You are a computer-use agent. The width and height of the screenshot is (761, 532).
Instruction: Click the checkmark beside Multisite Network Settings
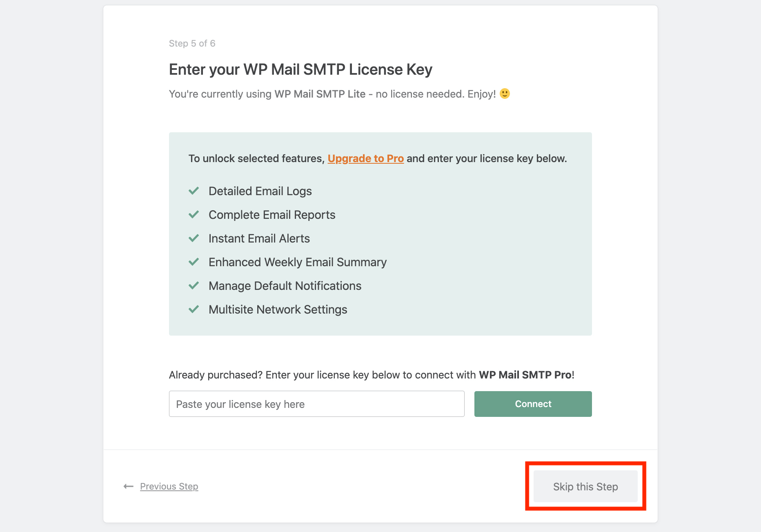tap(194, 309)
